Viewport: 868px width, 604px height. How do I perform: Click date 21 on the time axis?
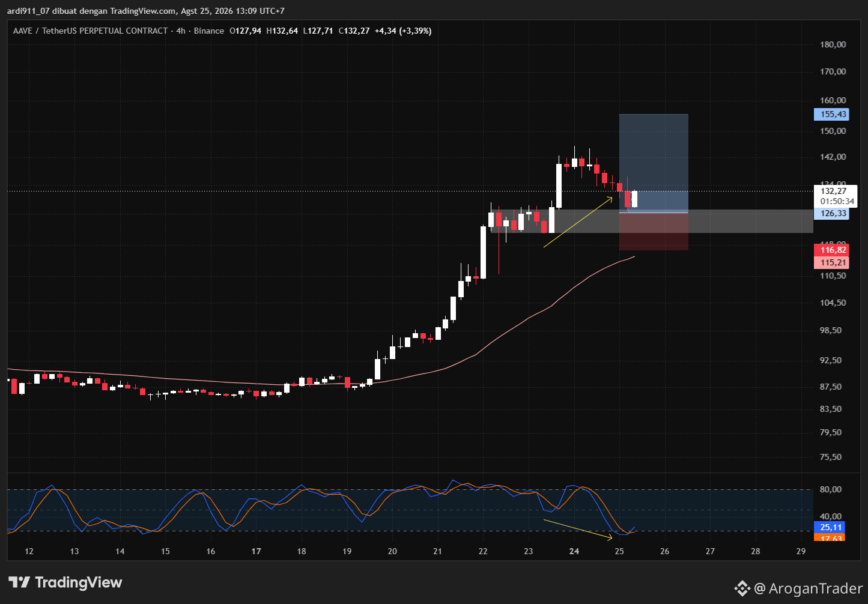[x=438, y=551]
